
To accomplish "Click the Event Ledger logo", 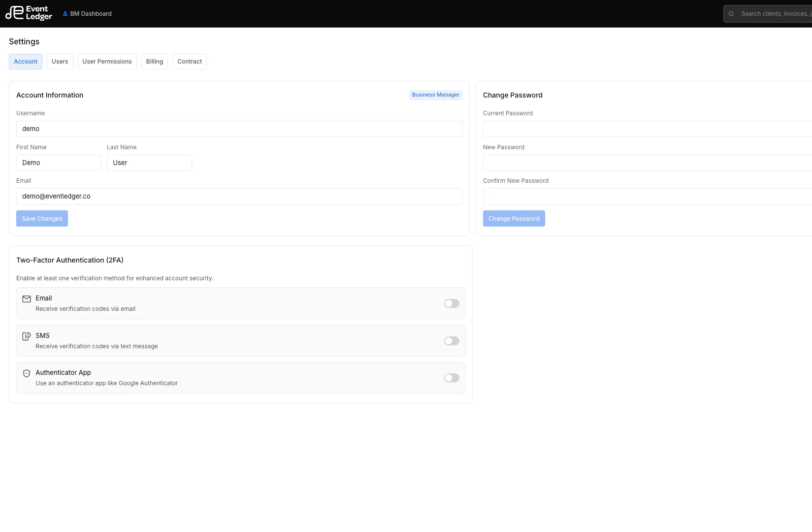I will coord(29,13).
